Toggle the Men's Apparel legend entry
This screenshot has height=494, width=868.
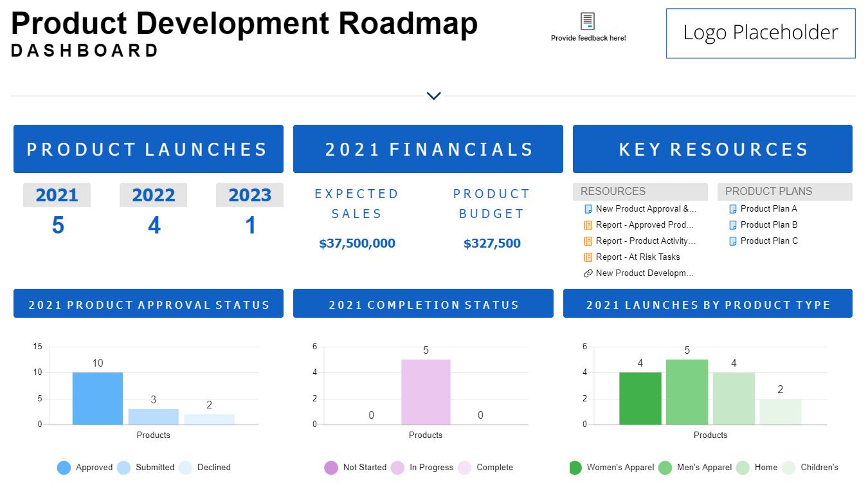point(704,468)
